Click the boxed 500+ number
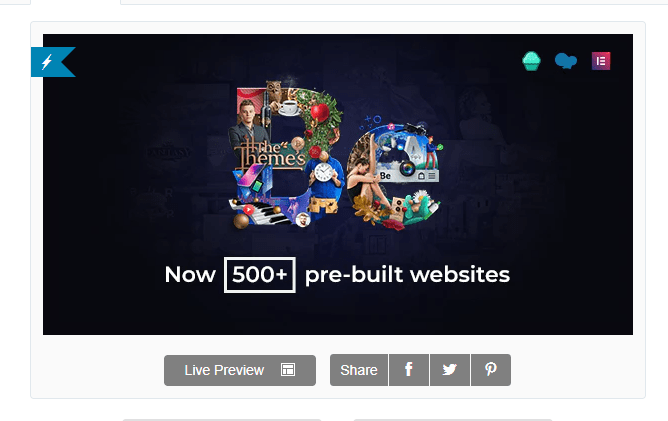 tap(260, 275)
